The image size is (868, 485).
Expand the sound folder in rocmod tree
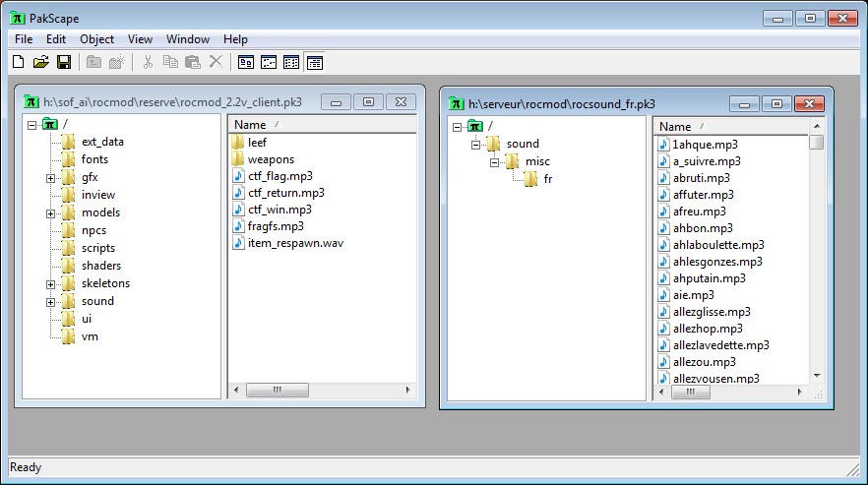coord(50,301)
